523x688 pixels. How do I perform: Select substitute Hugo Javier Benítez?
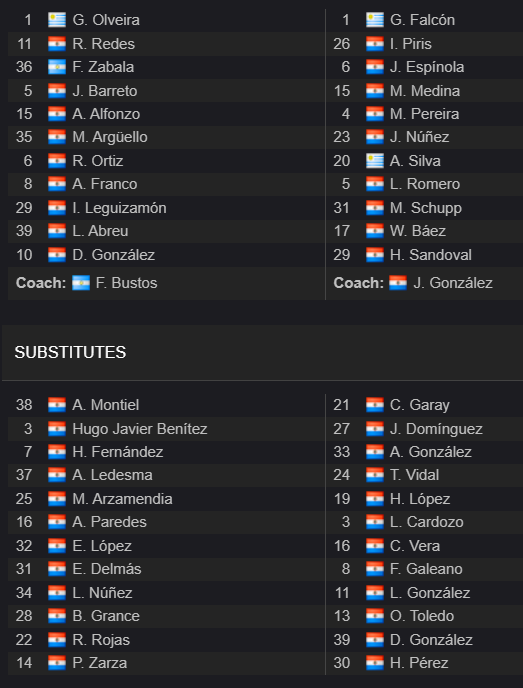click(x=140, y=429)
